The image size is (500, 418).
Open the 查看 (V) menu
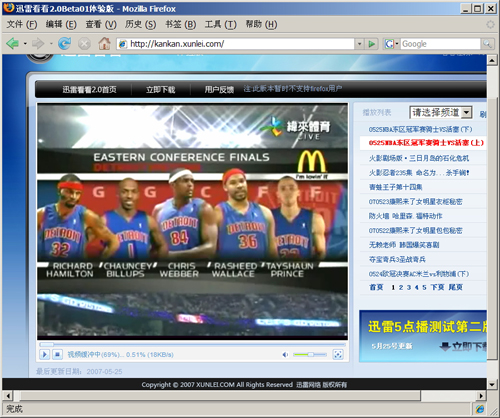pos(101,24)
